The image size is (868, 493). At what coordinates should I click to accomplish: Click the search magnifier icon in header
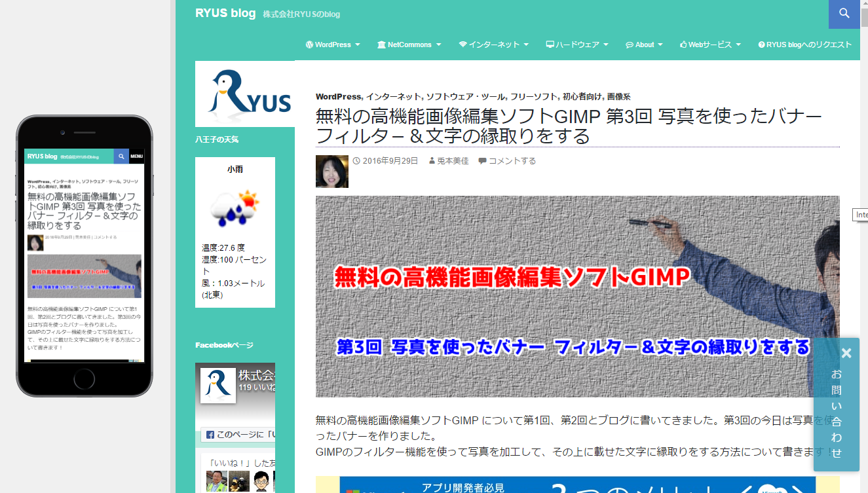coord(844,14)
